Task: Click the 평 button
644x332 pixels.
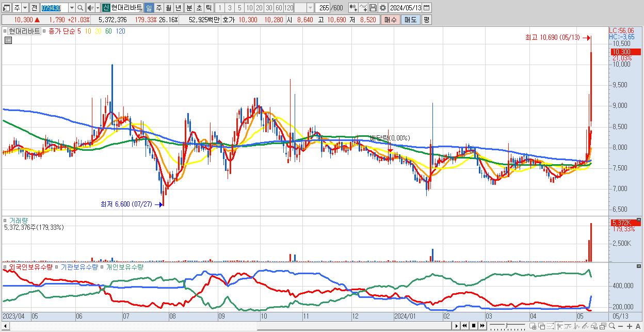Action: click(426, 20)
